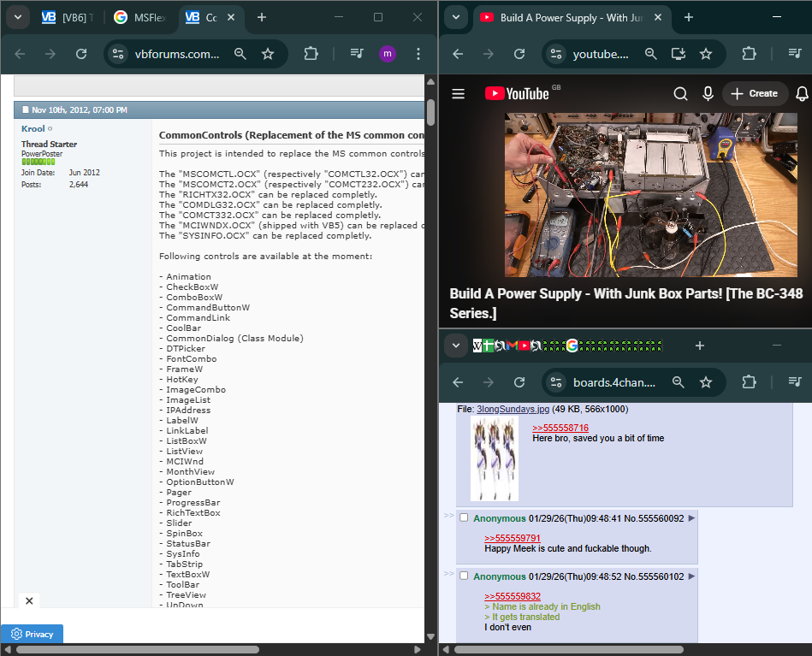Search YouTube with voice microphone
This screenshot has width=812, height=656.
708,94
